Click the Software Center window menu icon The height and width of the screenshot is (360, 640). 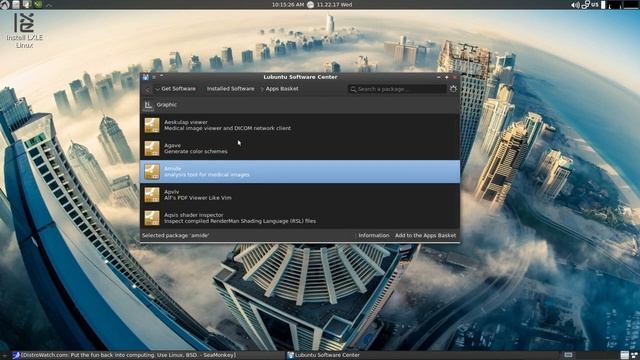click(x=146, y=77)
